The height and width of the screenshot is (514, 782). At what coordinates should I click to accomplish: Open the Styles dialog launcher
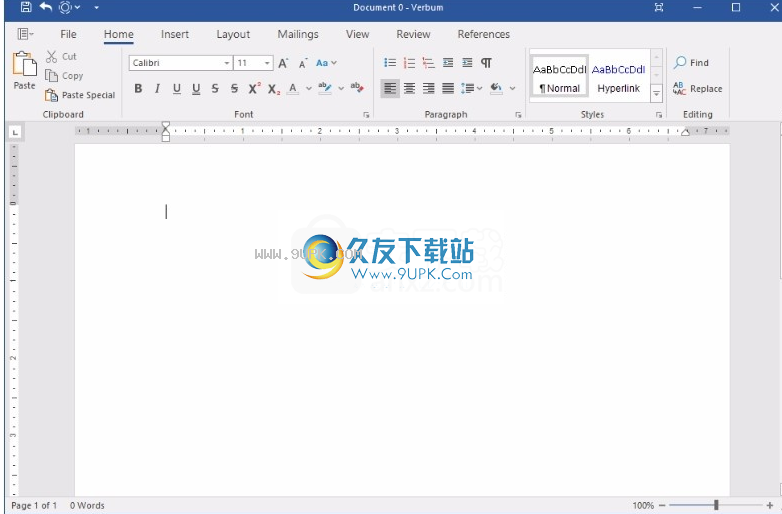click(x=659, y=115)
